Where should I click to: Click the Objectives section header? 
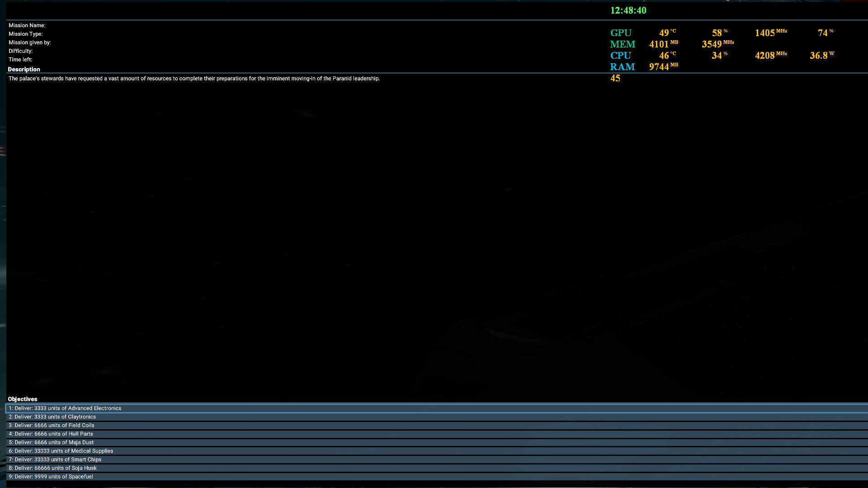pos(23,399)
